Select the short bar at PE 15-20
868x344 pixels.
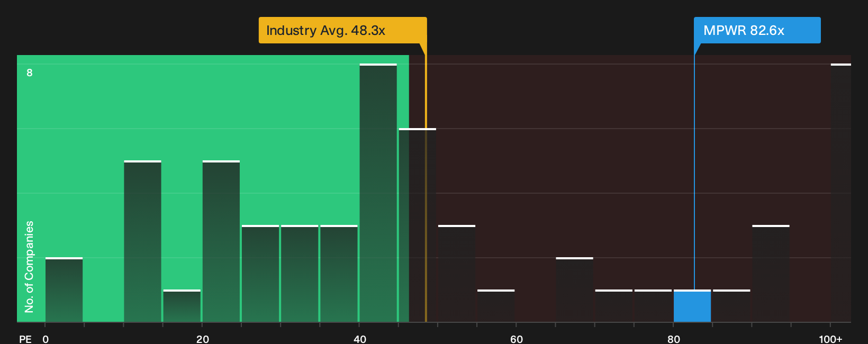pos(182,306)
